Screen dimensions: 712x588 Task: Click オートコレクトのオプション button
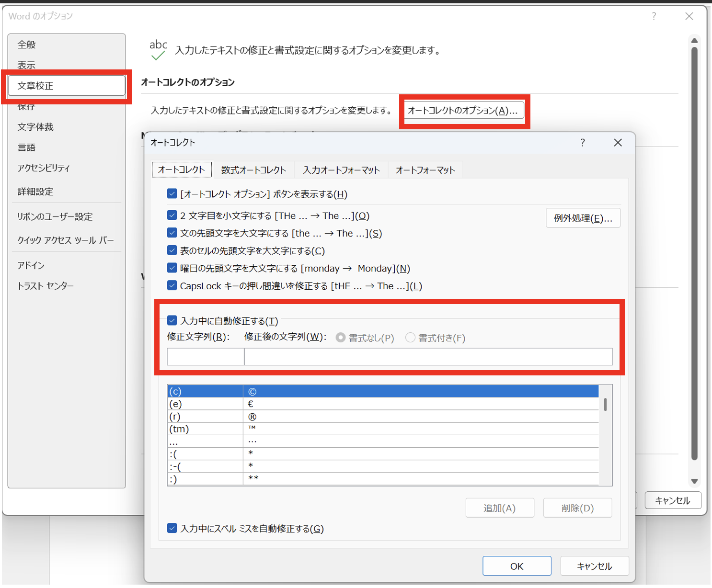463,111
